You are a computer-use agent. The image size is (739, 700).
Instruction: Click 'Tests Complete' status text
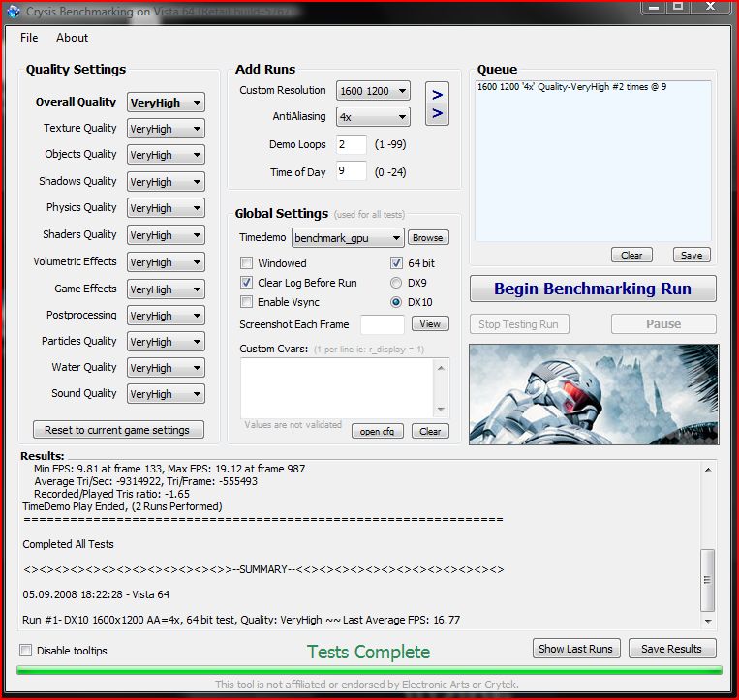[x=369, y=652]
